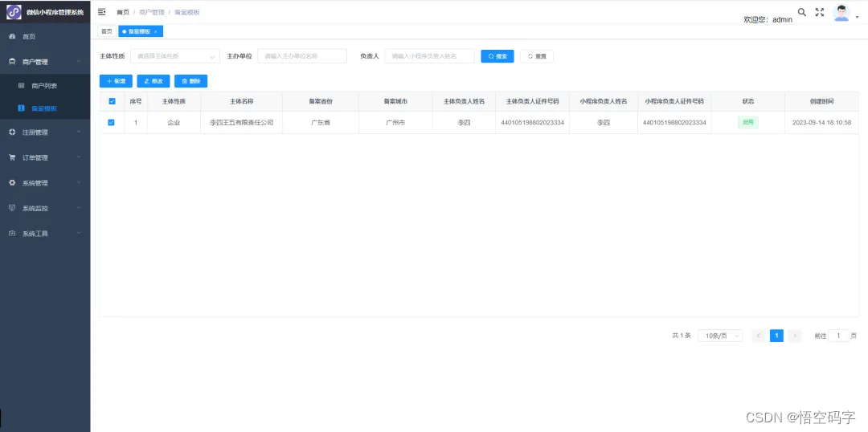Click the 创建时间 column header
868x432 pixels.
click(821, 102)
